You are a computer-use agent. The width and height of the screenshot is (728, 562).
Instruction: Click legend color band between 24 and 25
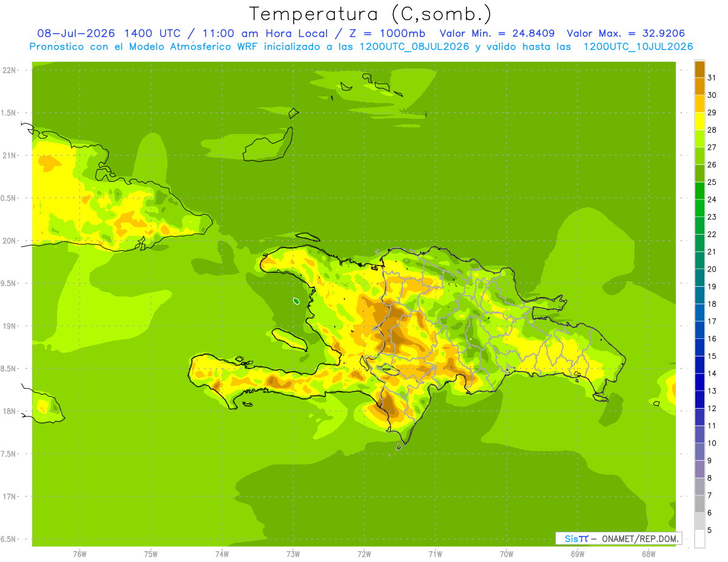point(699,191)
